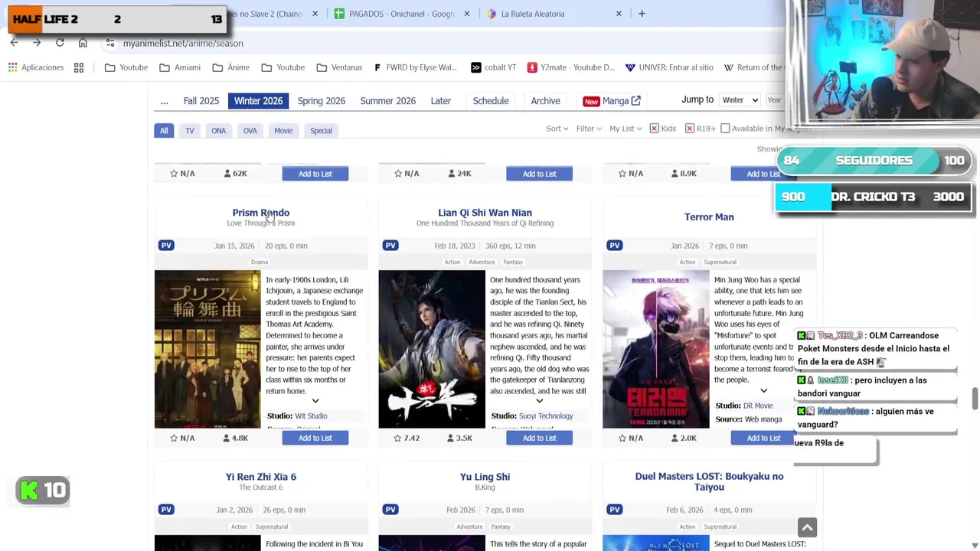Click the star score icon on Prism Rondo
Image resolution: width=980 pixels, height=551 pixels.
[x=174, y=438]
